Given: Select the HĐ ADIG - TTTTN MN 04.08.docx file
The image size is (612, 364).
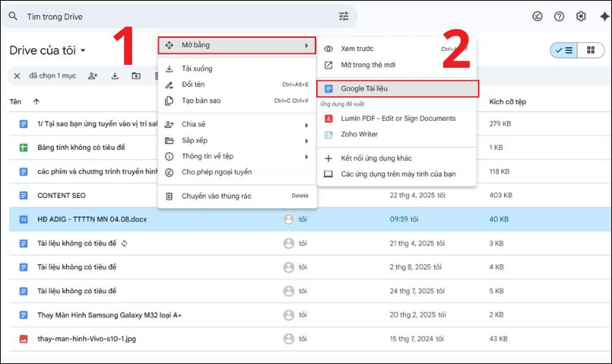Looking at the screenshot, I should pyautogui.click(x=310, y=219).
